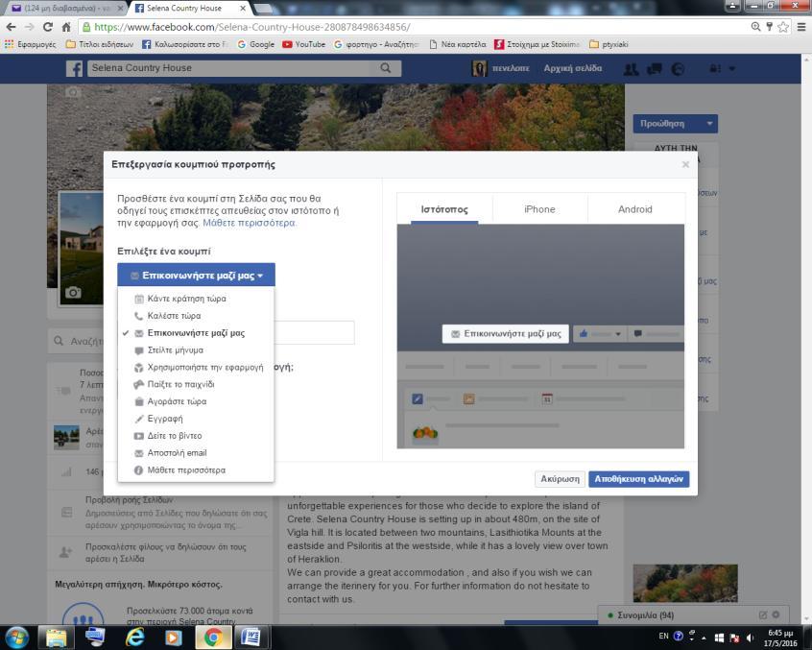812x650 pixels.
Task: Open the chat compose icon
Action: [762, 614]
